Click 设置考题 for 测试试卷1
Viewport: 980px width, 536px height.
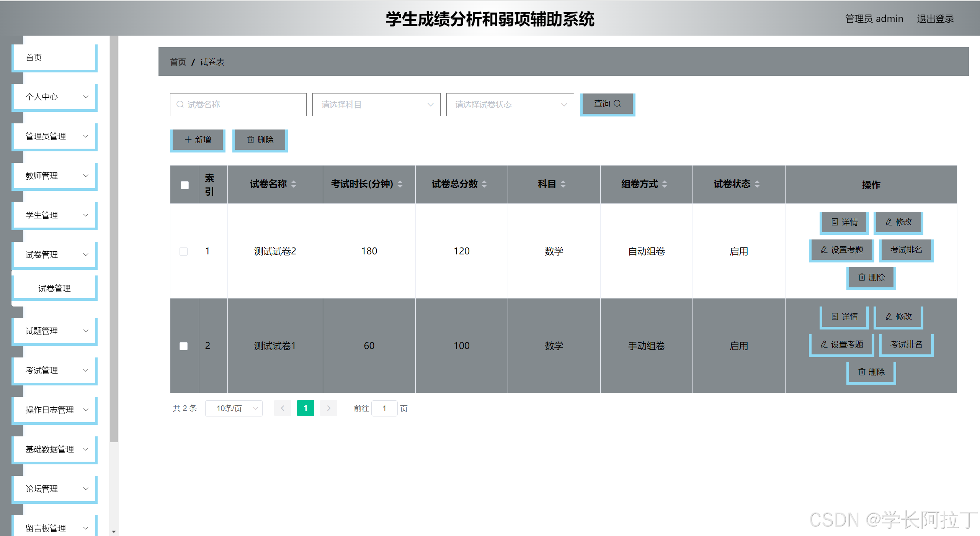841,344
